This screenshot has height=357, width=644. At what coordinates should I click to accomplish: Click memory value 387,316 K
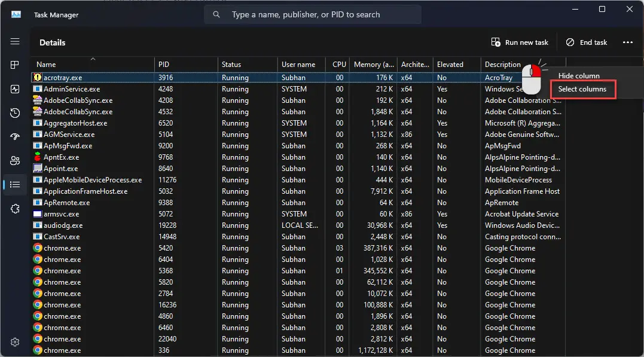pyautogui.click(x=378, y=248)
